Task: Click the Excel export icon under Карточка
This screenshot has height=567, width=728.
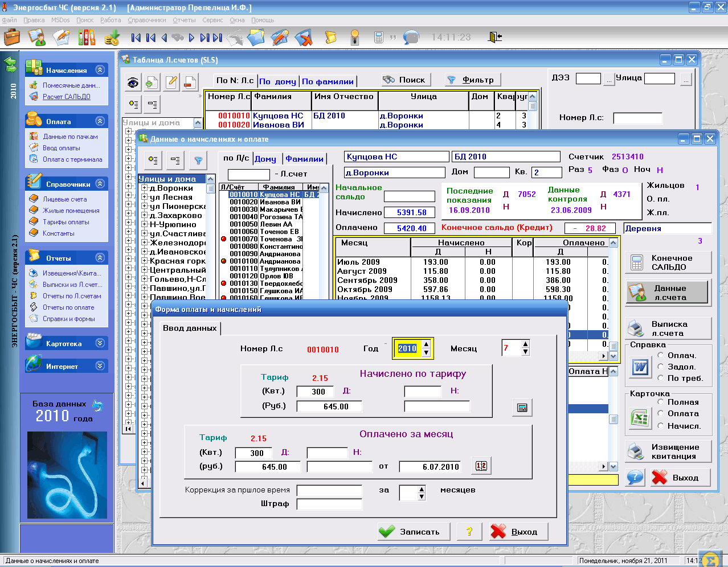Action: pyautogui.click(x=640, y=418)
